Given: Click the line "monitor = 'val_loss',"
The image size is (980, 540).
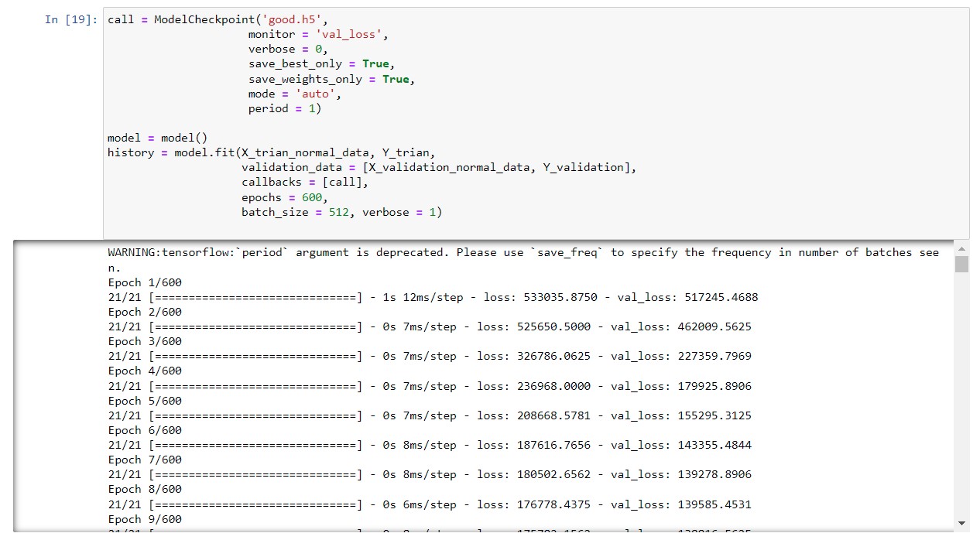Looking at the screenshot, I should point(318,34).
